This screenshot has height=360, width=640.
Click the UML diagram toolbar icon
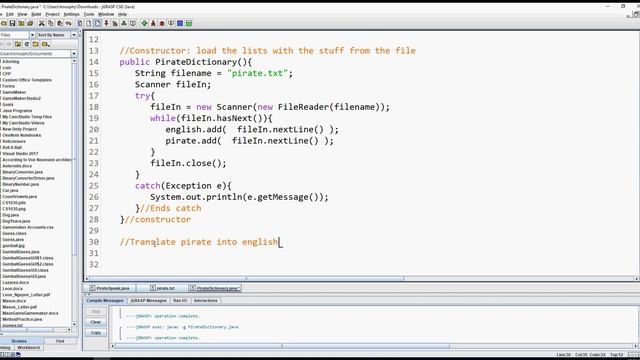pyautogui.click(x=124, y=23)
